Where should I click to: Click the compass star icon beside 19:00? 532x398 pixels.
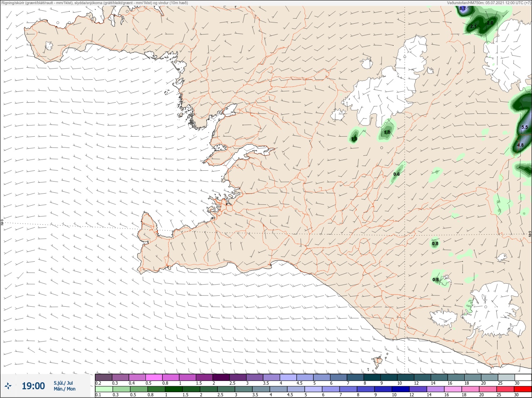[x=8, y=386]
